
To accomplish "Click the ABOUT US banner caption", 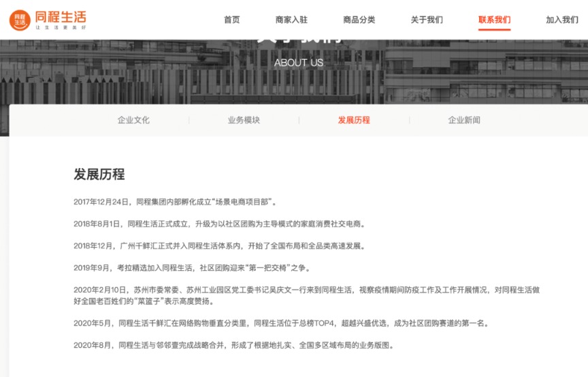I will click(x=299, y=63).
